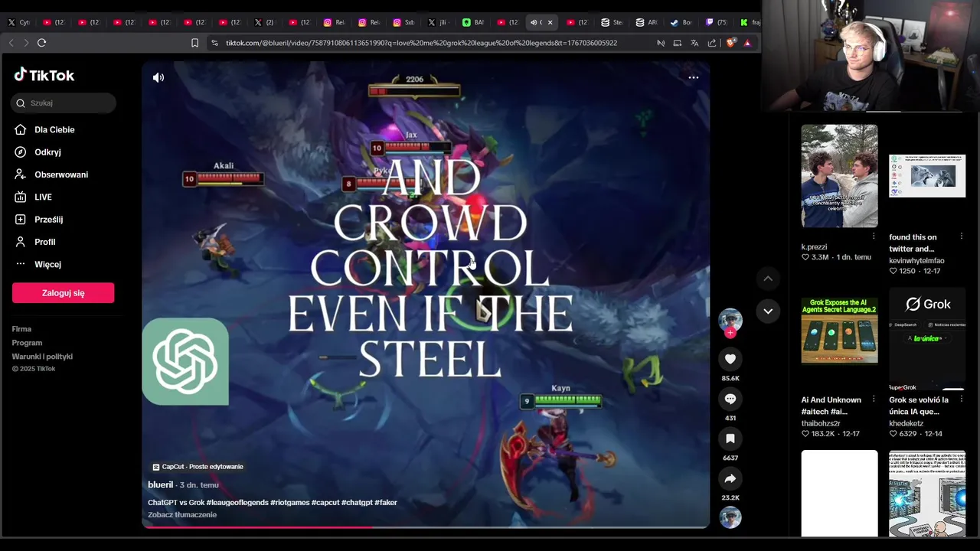This screenshot has width=980, height=551.
Task: Like the blueril video
Action: tap(730, 359)
